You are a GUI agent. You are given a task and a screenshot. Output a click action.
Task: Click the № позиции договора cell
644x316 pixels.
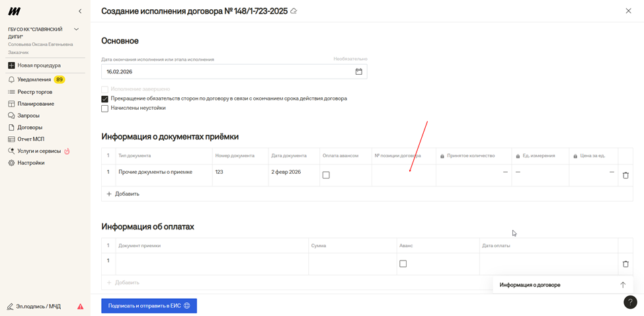[x=403, y=175]
